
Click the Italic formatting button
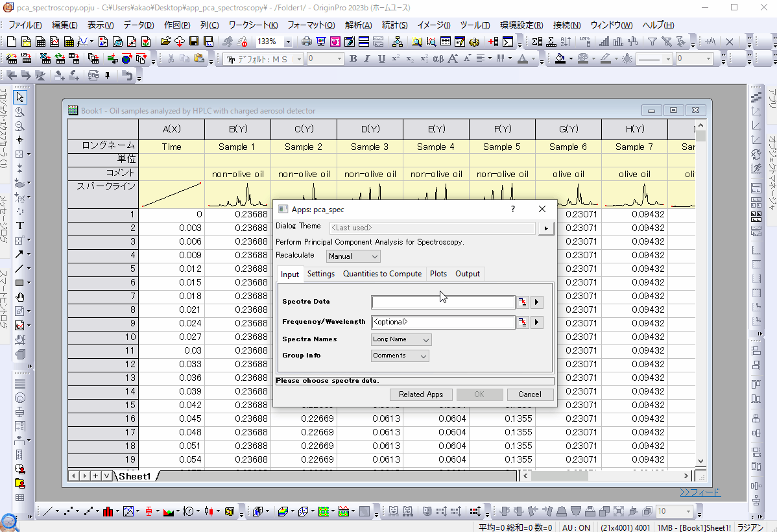[x=367, y=58]
